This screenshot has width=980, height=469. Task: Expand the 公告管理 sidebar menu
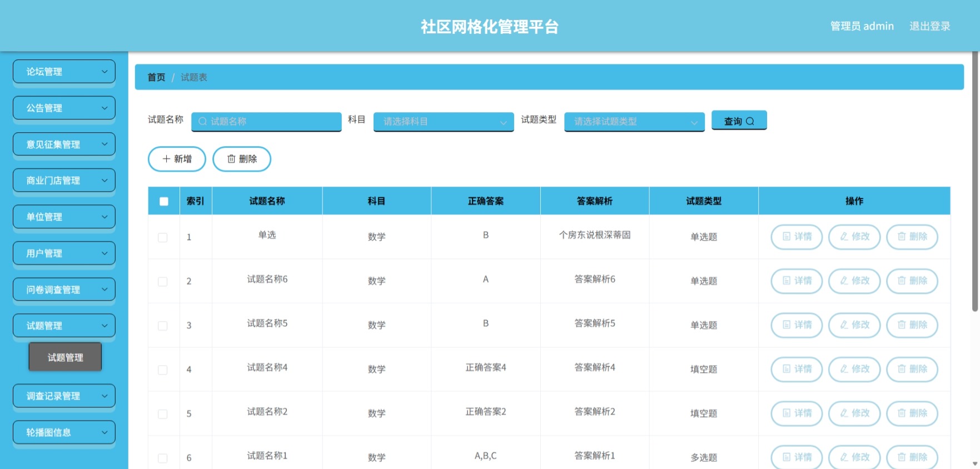(64, 108)
